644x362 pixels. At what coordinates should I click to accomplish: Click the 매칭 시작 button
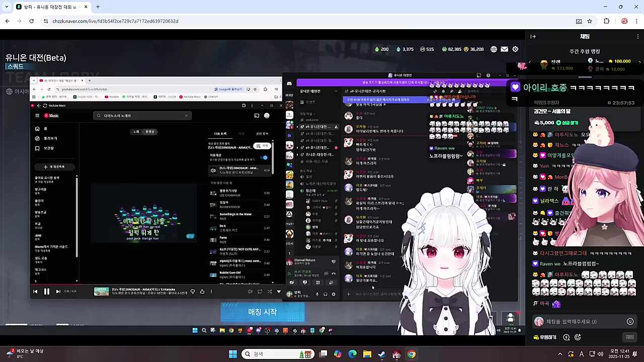263,312
